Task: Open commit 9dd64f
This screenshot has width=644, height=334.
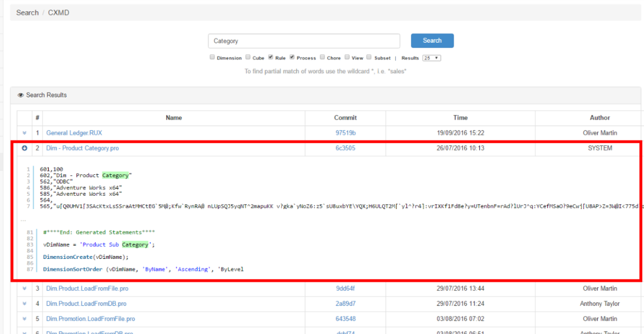Action: pos(345,288)
